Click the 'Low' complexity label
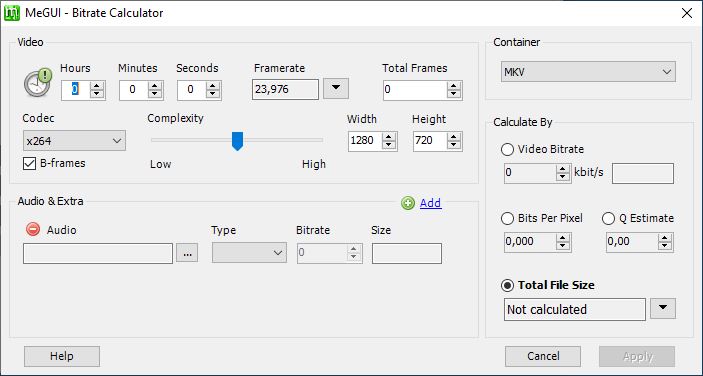The height and width of the screenshot is (376, 703). tap(161, 164)
